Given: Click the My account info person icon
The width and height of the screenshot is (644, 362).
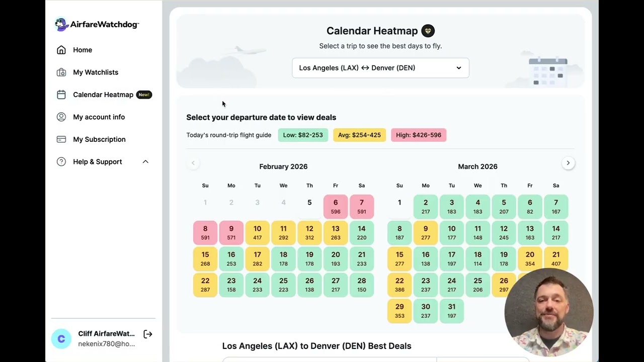Looking at the screenshot, I should [61, 117].
